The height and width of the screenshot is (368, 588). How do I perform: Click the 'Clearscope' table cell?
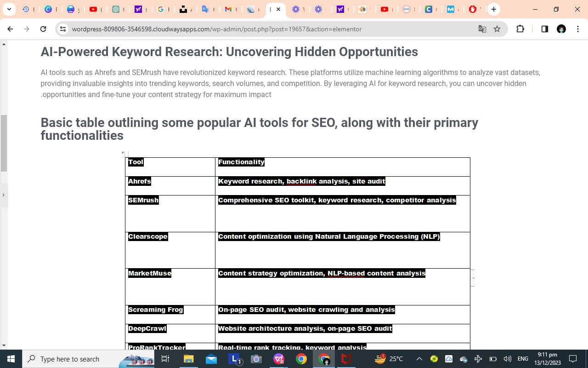coord(170,250)
